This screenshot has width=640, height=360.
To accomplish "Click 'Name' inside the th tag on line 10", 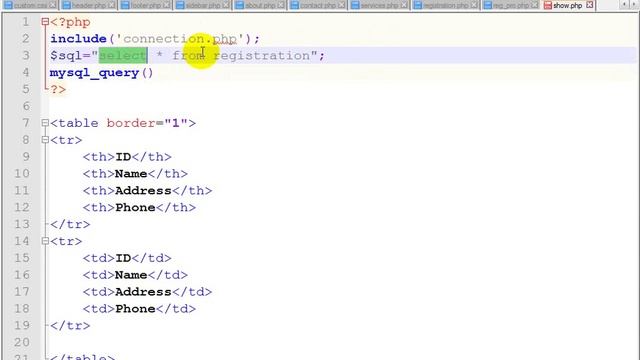I will (x=131, y=173).
